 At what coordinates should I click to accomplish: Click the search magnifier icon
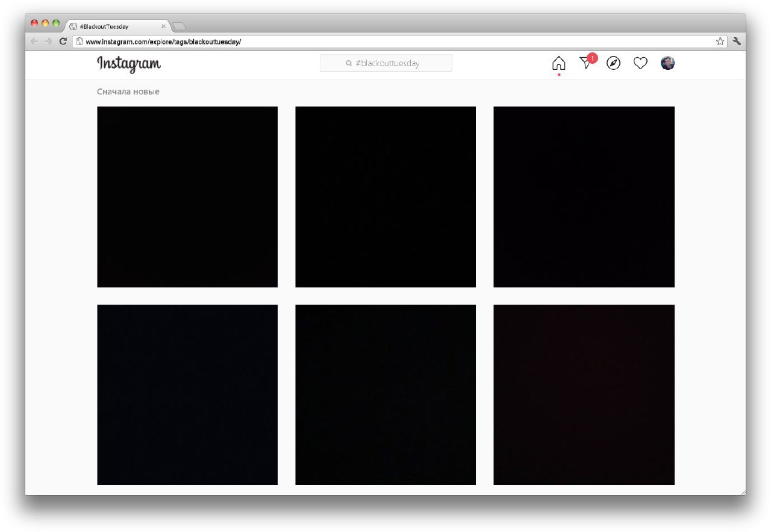point(349,63)
